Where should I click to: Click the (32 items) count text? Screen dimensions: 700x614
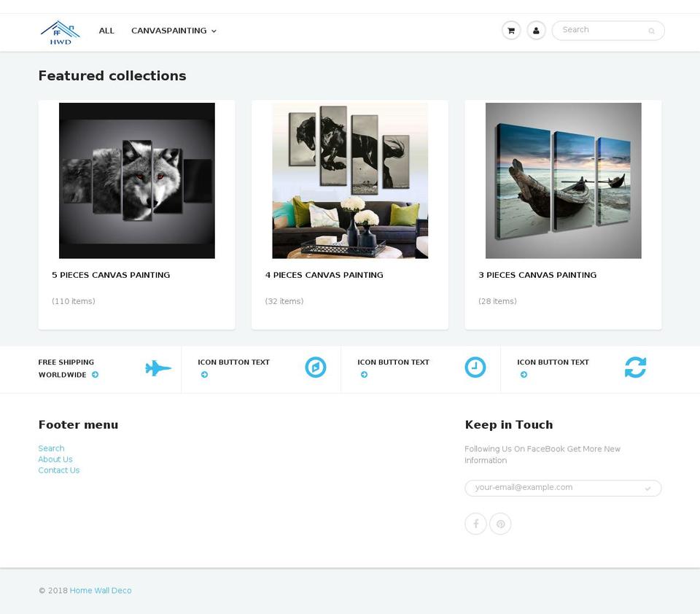click(284, 301)
